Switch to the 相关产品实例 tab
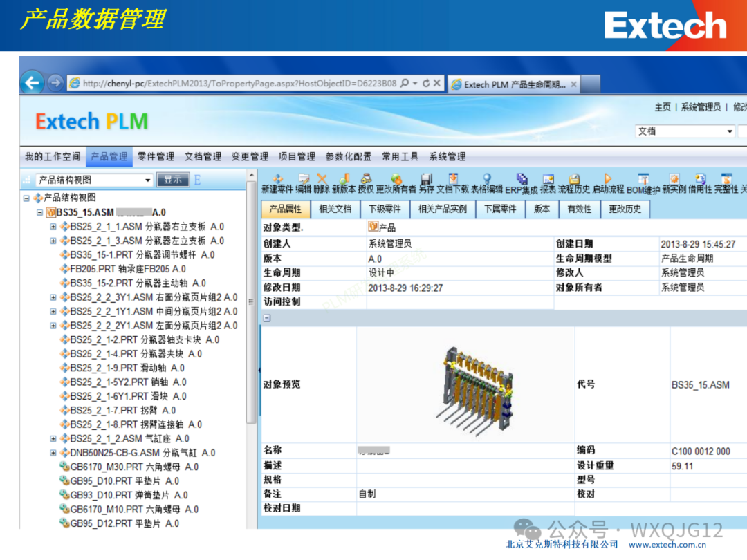747x560 pixels. click(x=443, y=209)
